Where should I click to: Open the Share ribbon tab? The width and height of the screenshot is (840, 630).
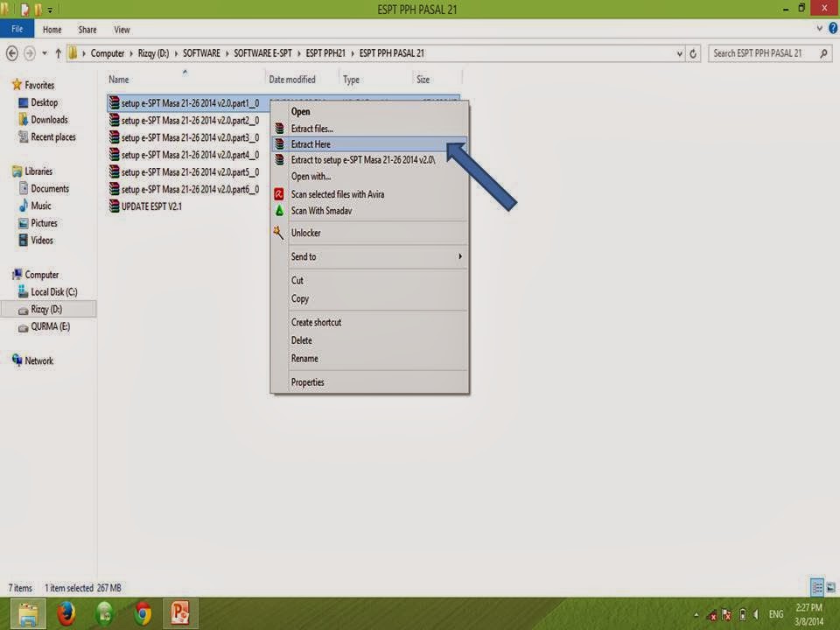point(87,30)
